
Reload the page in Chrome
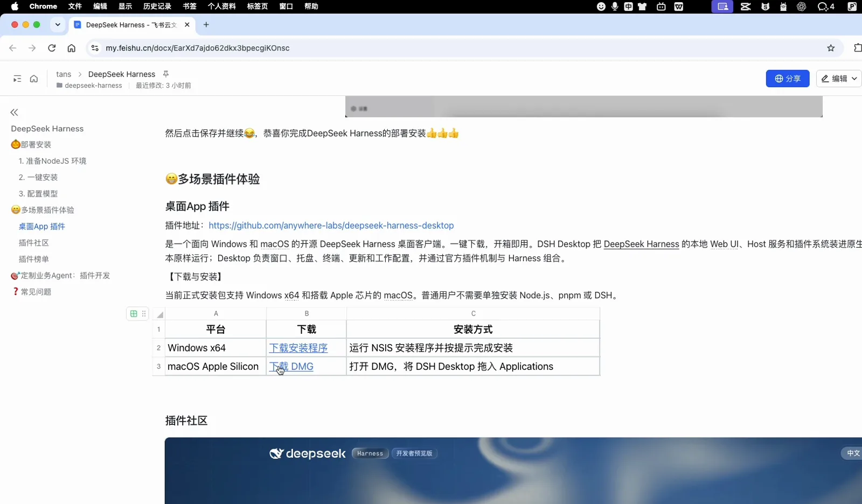[x=52, y=48]
